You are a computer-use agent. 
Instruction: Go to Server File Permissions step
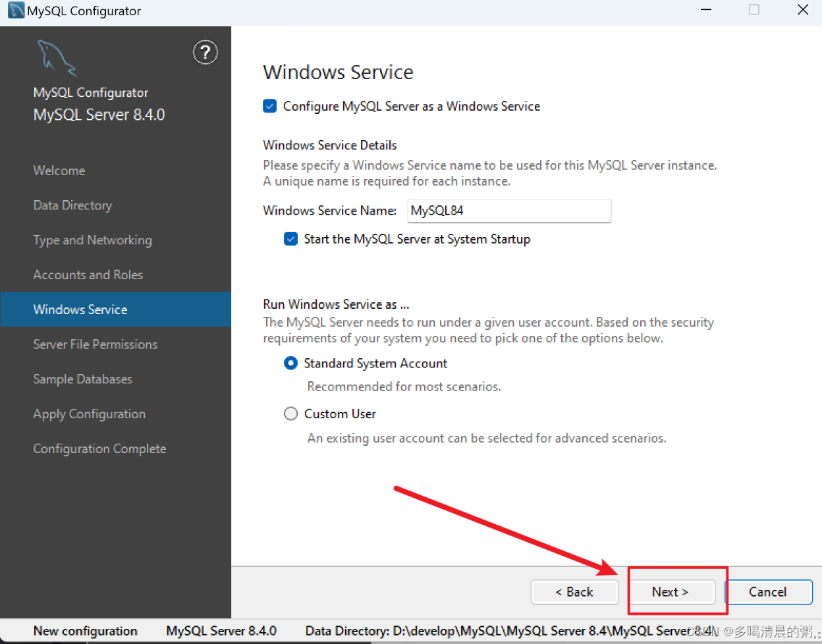tap(95, 344)
